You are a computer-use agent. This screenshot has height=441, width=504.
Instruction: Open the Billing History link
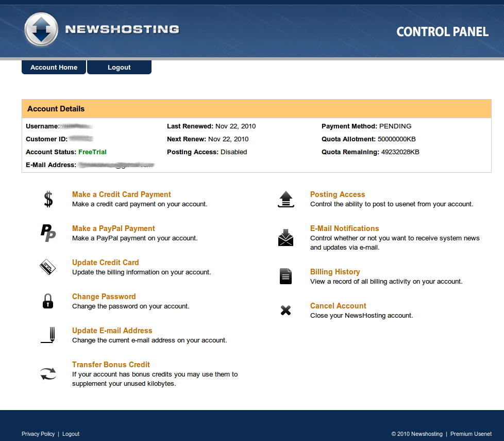point(335,272)
